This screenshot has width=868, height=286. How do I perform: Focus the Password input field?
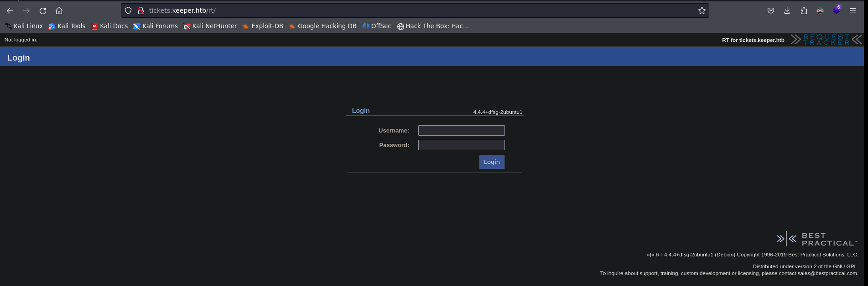tap(461, 145)
